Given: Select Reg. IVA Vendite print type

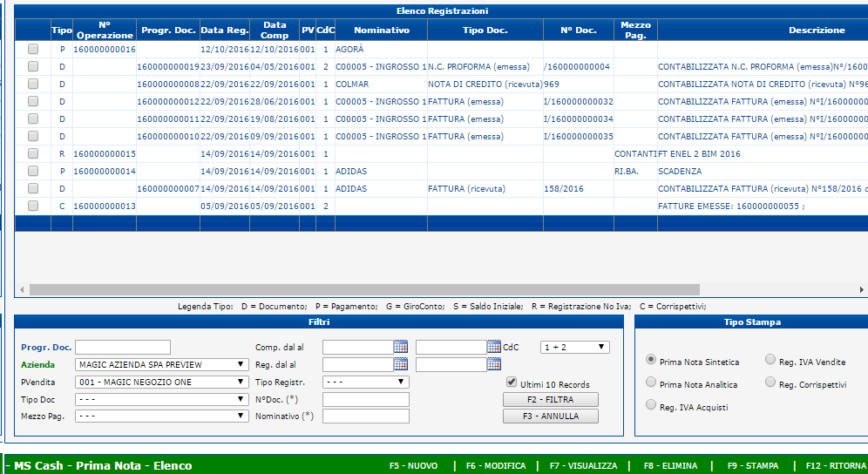Looking at the screenshot, I should click(x=770, y=360).
